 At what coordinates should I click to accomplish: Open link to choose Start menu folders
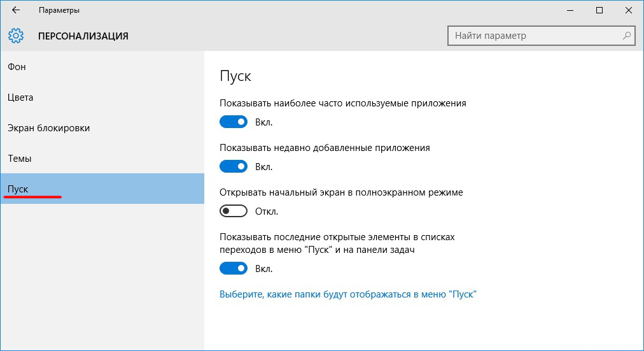click(x=348, y=294)
